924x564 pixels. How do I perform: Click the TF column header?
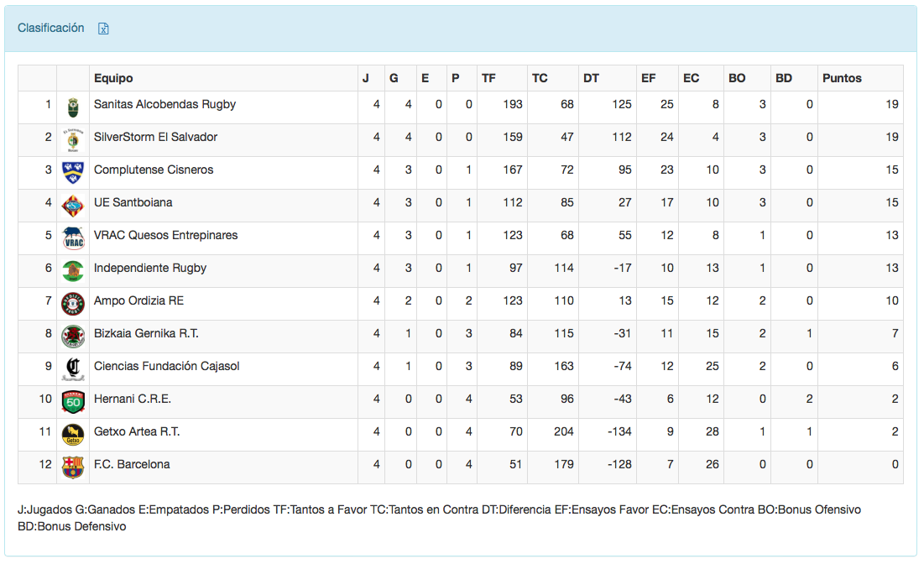(x=488, y=78)
